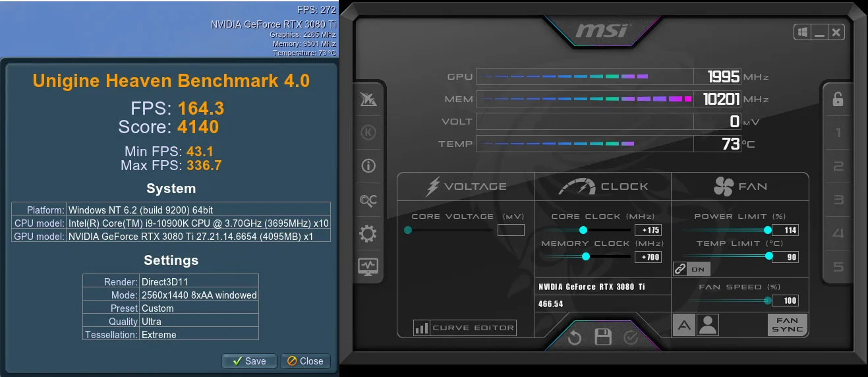Click the CLOCK section header
The image size is (868, 377).
point(603,187)
